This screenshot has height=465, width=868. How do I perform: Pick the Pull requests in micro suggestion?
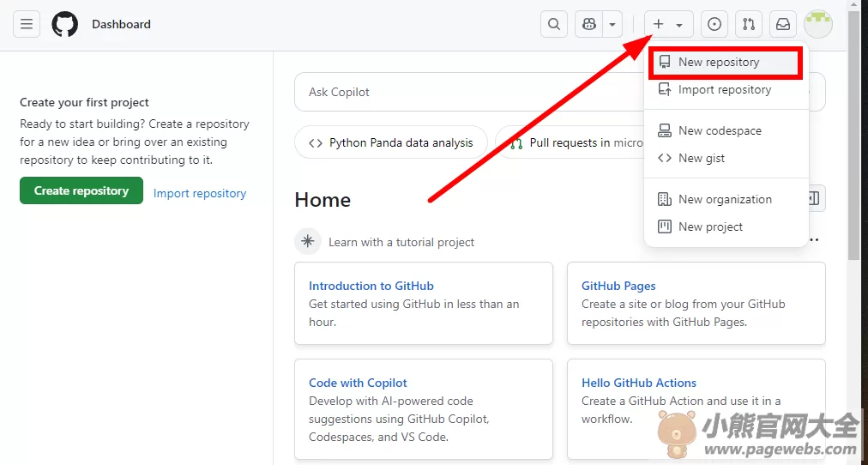[570, 142]
